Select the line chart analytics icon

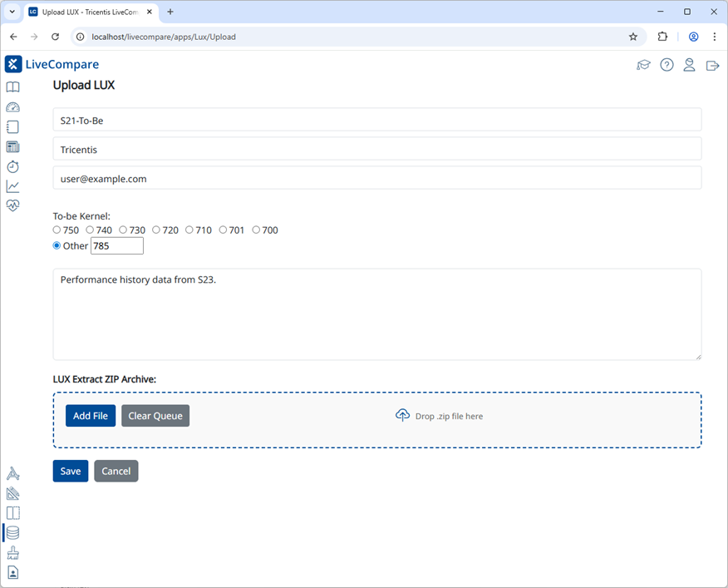pyautogui.click(x=12, y=186)
